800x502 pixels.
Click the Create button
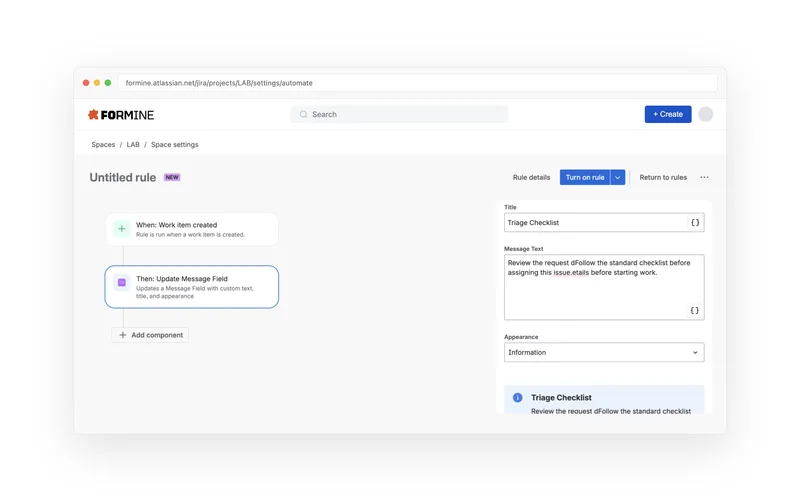(x=668, y=114)
